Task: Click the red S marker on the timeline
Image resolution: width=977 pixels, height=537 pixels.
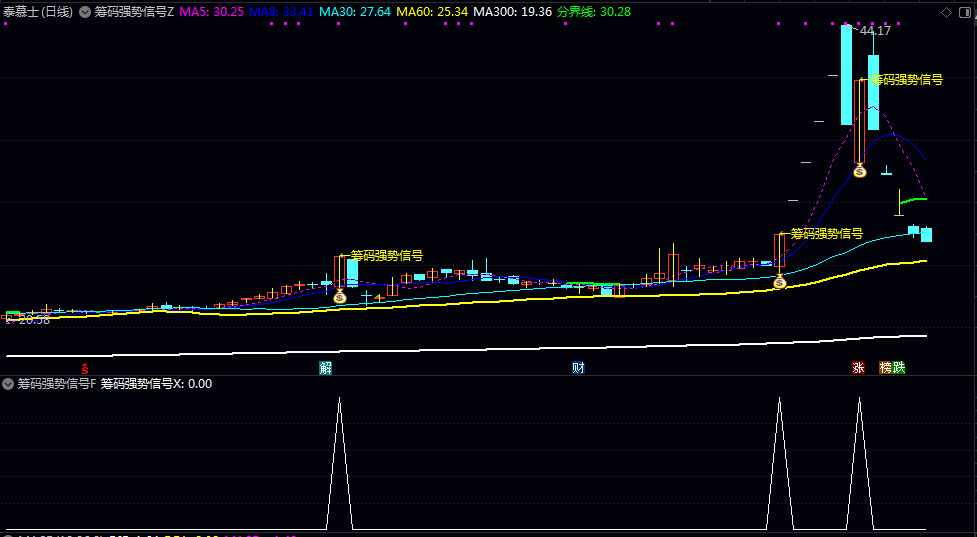Action: coord(85,367)
